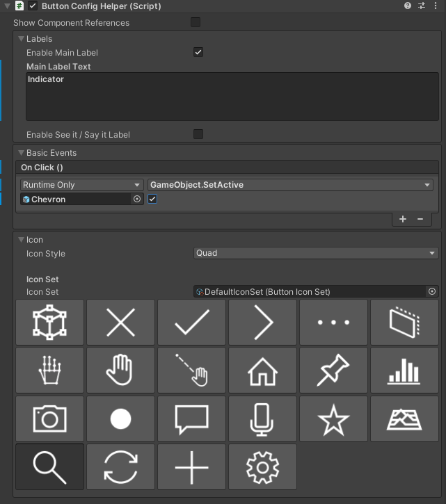Viewport: 446px width, 504px height.
Task: Collapse the Basic Events section
Action: click(x=22, y=153)
